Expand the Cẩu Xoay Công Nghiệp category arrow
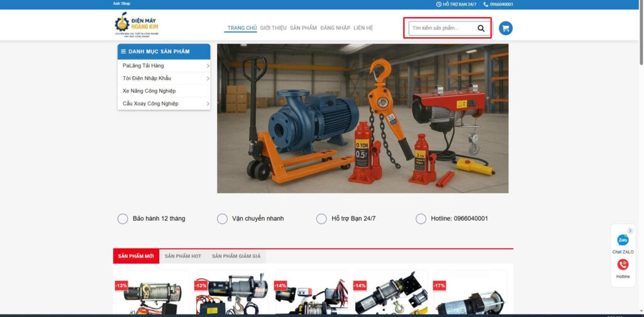The height and width of the screenshot is (317, 644). point(208,103)
